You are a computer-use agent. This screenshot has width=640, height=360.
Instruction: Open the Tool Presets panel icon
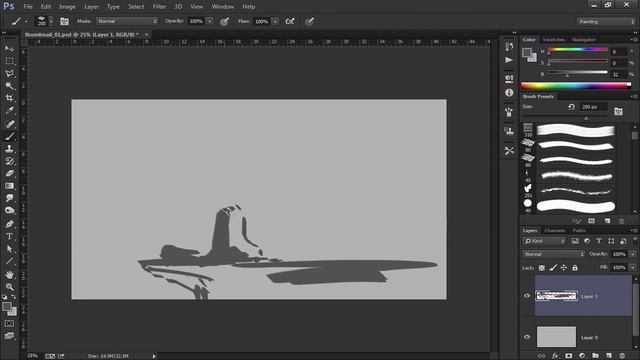pyautogui.click(x=509, y=150)
